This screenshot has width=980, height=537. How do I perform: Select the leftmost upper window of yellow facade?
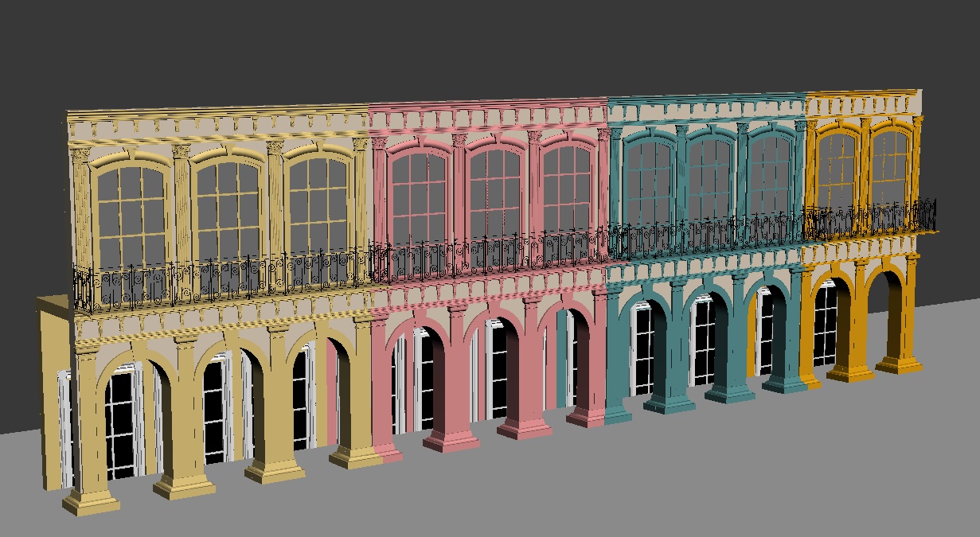pyautogui.click(x=131, y=216)
